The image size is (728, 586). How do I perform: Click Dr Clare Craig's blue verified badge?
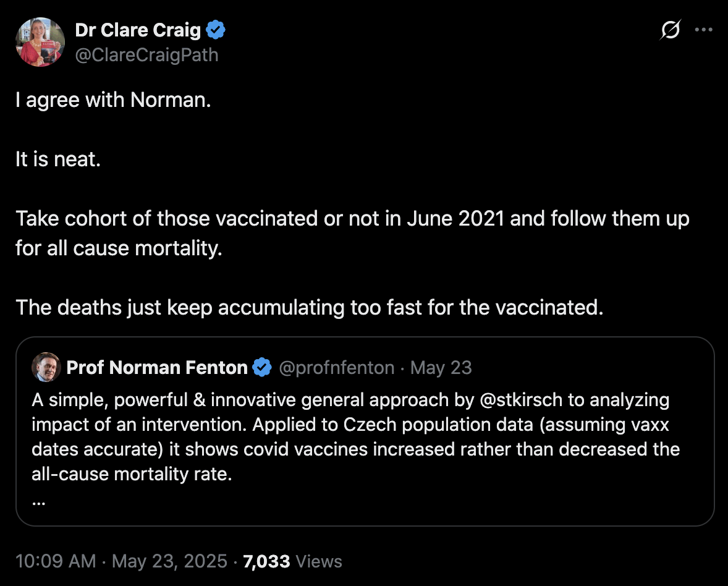tap(216, 30)
